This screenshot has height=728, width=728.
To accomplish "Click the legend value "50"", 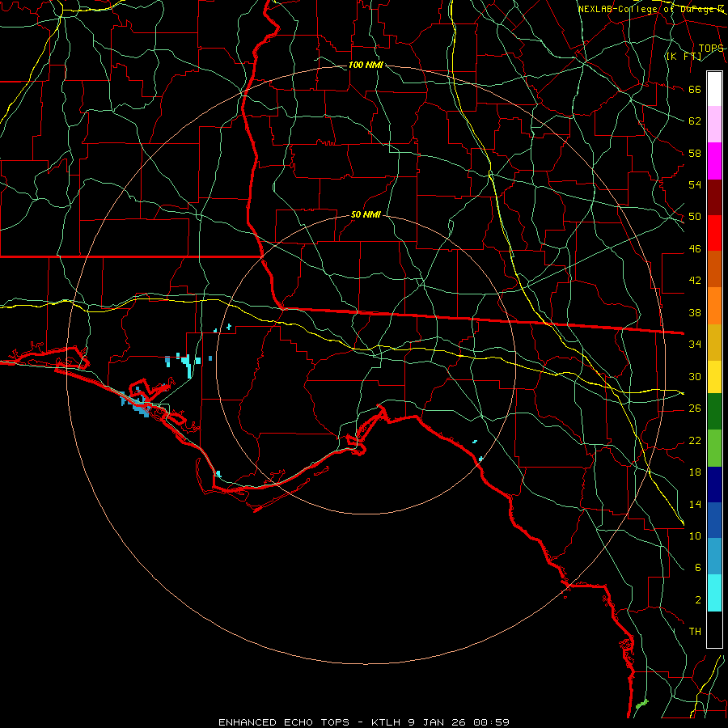I will click(x=695, y=217).
